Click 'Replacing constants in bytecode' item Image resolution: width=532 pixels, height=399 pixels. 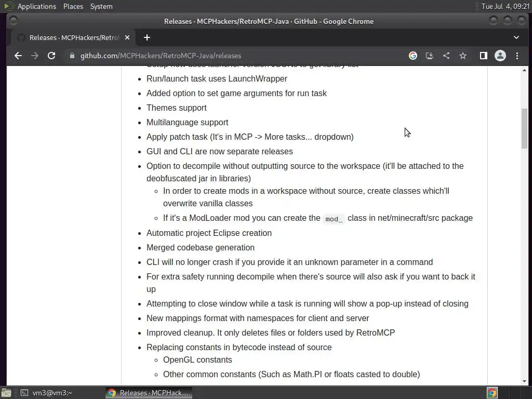[239, 348]
